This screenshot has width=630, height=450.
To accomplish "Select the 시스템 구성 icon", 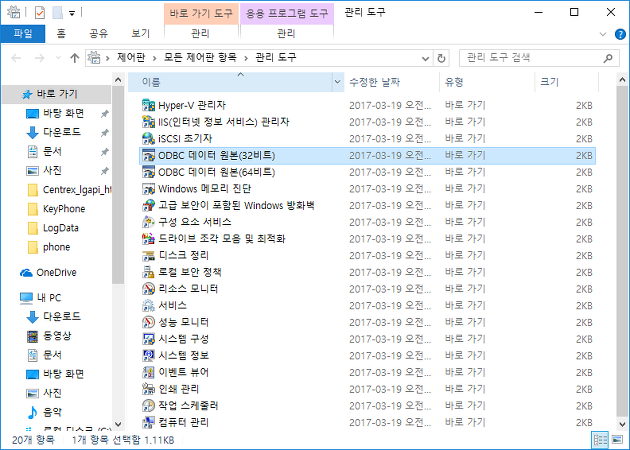I will tap(148, 339).
